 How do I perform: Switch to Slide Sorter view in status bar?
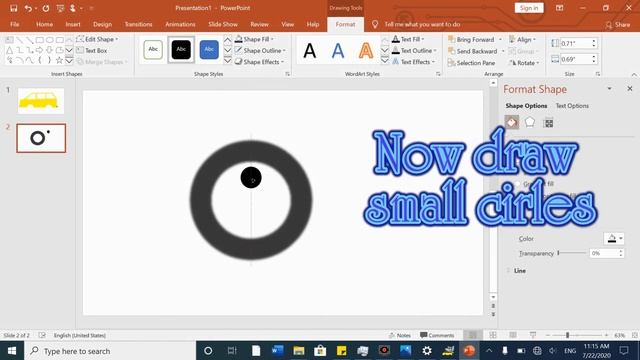coord(493,335)
